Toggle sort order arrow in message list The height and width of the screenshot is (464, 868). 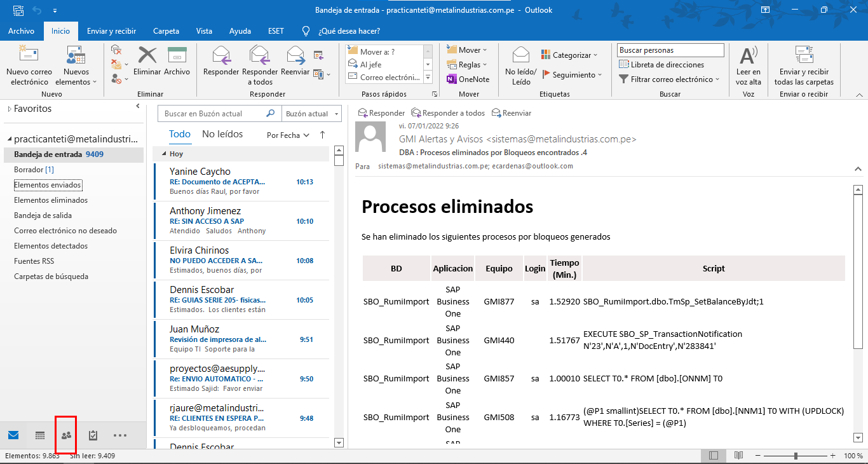click(x=322, y=135)
